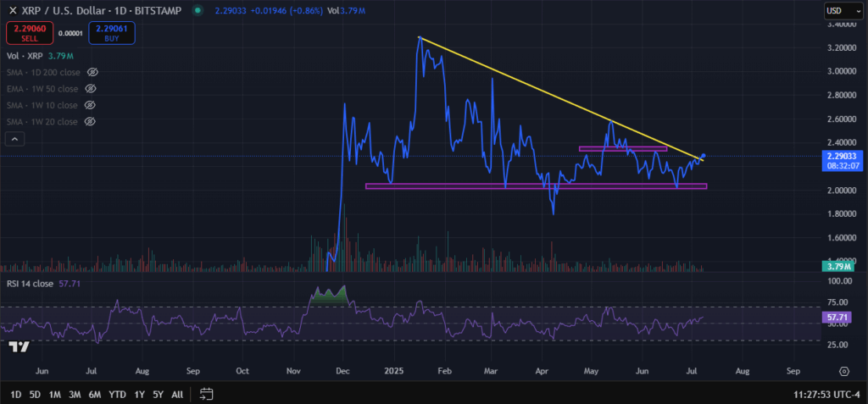
Task: Toggle visibility of SMA 1D 200 close
Action: click(x=92, y=73)
